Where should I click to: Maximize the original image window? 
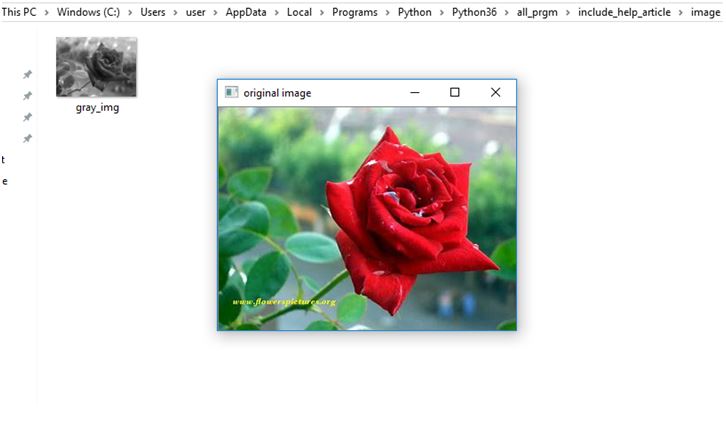click(x=455, y=92)
